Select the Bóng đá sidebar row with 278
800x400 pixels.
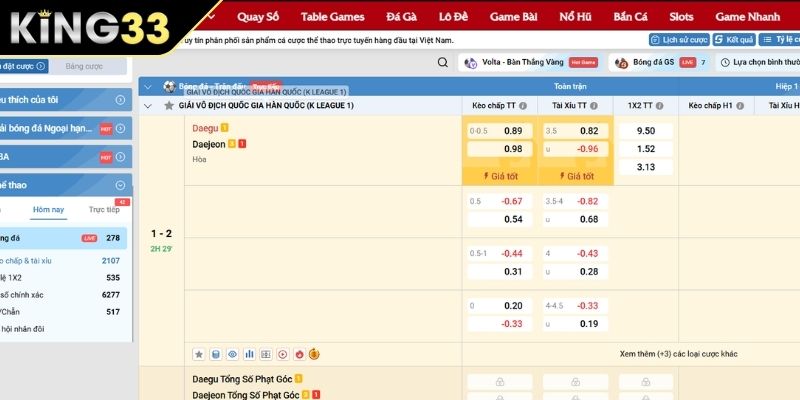(62, 238)
